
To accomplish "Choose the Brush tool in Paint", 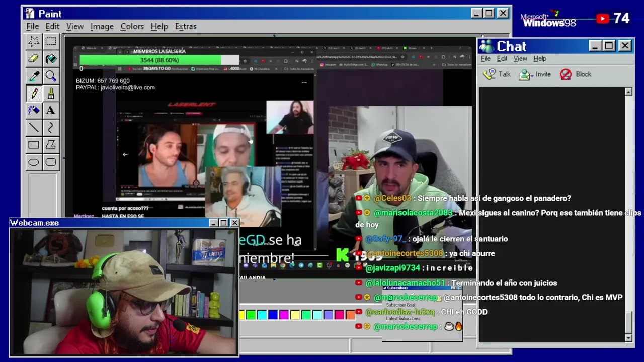I will coord(51,94).
